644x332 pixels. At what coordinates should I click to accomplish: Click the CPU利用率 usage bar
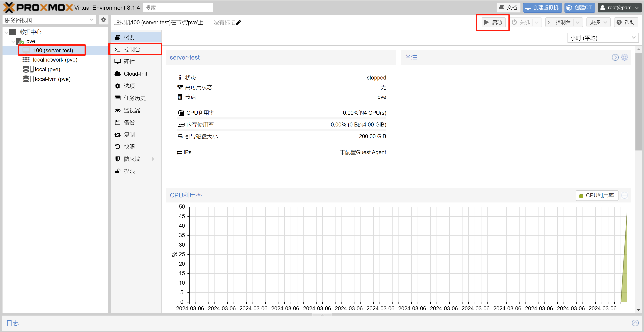(281, 118)
